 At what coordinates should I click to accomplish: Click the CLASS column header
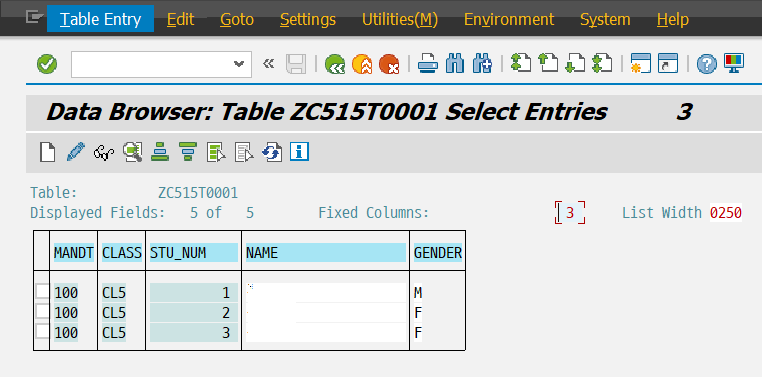click(121, 253)
